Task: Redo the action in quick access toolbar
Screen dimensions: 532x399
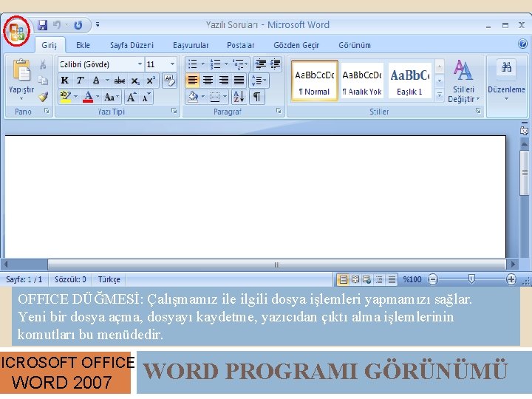Action: pos(78,25)
